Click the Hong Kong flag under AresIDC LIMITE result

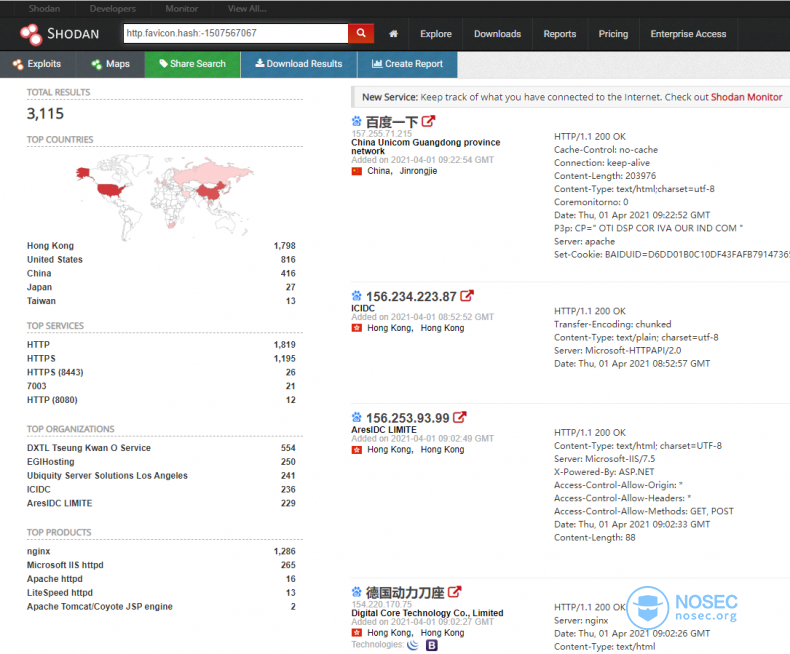point(357,449)
